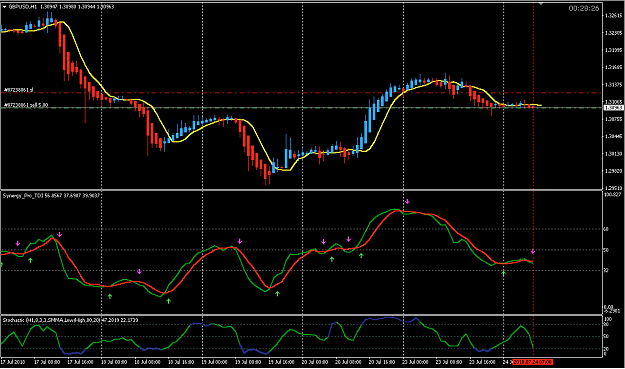Click the '23 Jul 16:00' time axis label
Image resolution: width=625 pixels, height=369 pixels.
(x=482, y=362)
